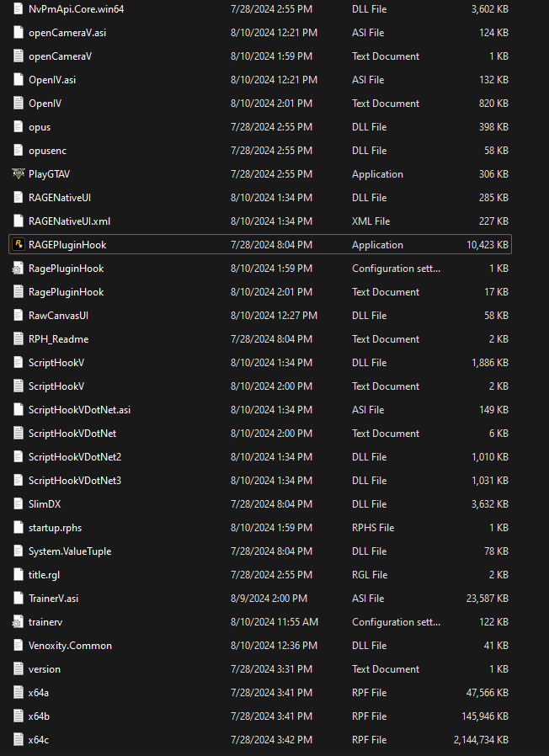The image size is (549, 756).
Task: Click the SlimDX file icon
Action: pos(19,504)
